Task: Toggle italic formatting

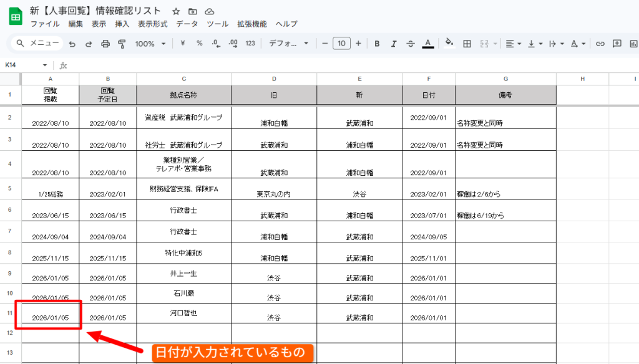Action: 394,44
